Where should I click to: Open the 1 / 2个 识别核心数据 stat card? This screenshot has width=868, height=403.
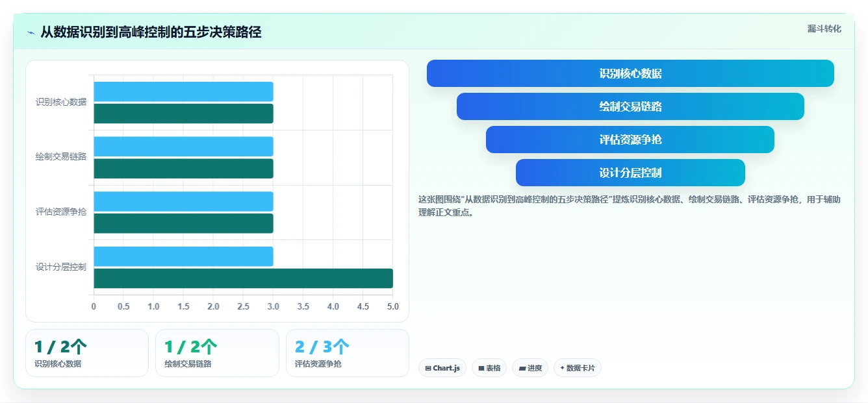(x=87, y=353)
